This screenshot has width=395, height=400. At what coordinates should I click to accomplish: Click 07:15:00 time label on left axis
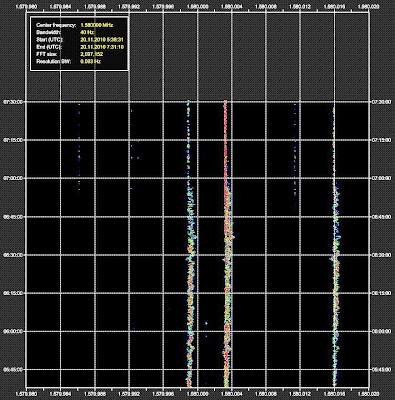point(13,140)
